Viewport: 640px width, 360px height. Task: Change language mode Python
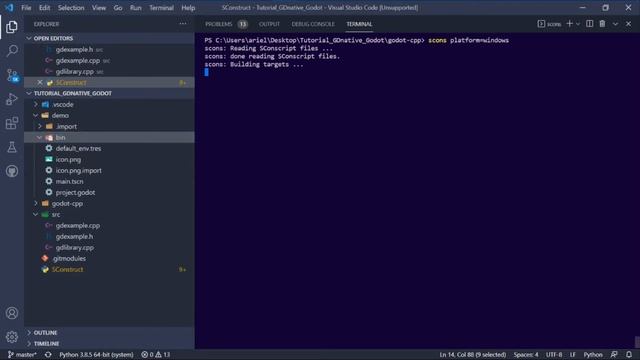pyautogui.click(x=593, y=354)
